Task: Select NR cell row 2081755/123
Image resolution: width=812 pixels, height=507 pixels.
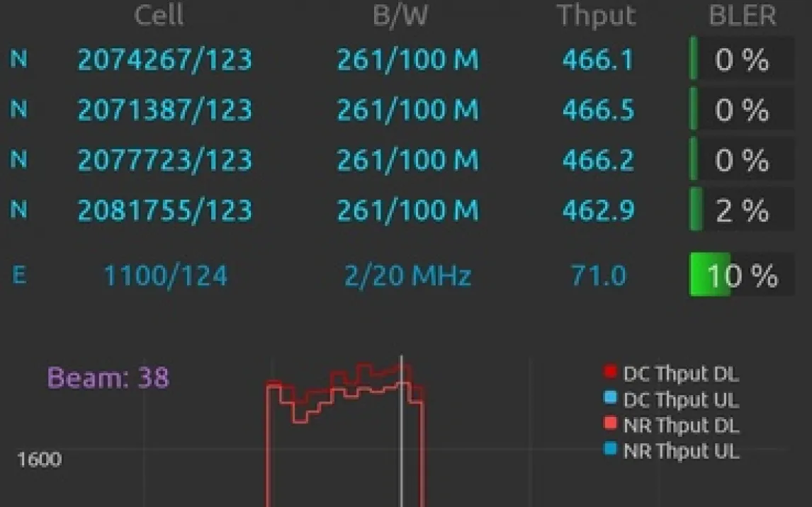Action: pyautogui.click(x=402, y=210)
